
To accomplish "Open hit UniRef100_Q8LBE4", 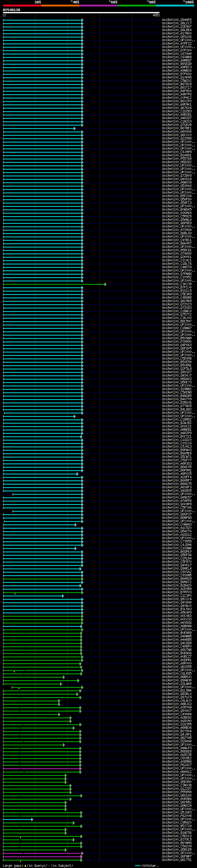I will coord(177,30).
